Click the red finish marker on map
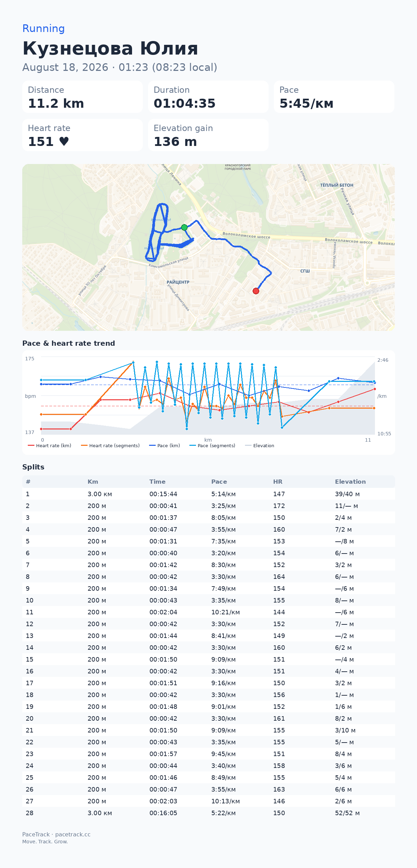Screen dimensions: 417x868 [256, 291]
